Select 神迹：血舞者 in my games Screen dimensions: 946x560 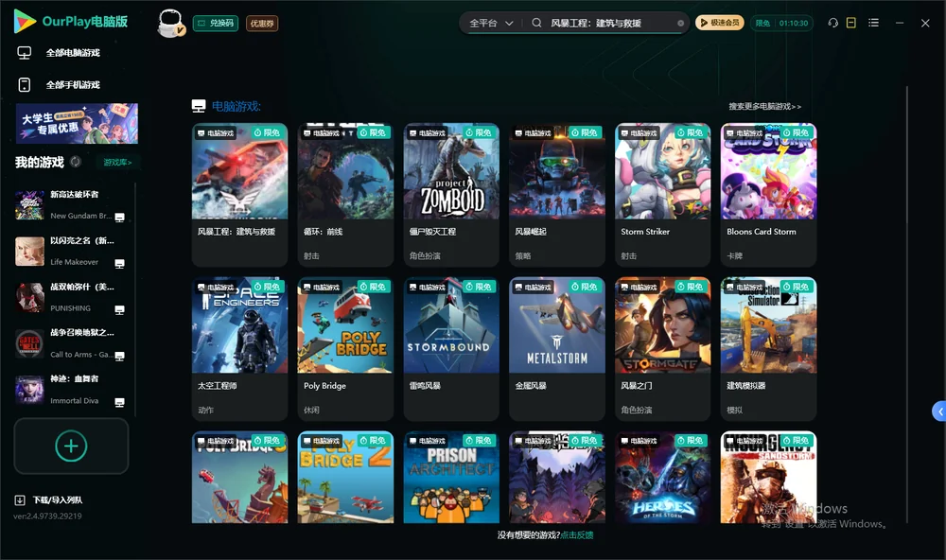74,379
